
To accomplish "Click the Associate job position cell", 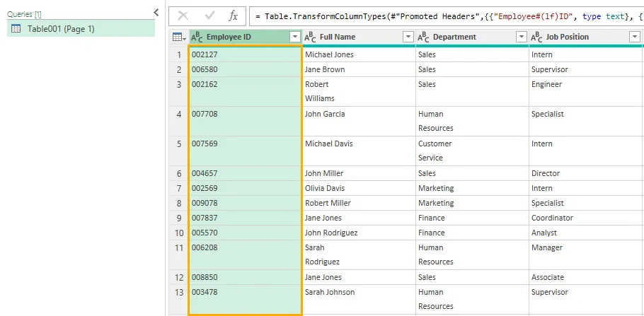I will coord(586,277).
